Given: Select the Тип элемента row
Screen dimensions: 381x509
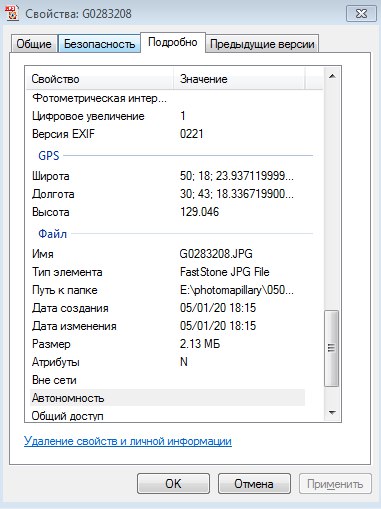Looking at the screenshot, I should click(x=167, y=272).
